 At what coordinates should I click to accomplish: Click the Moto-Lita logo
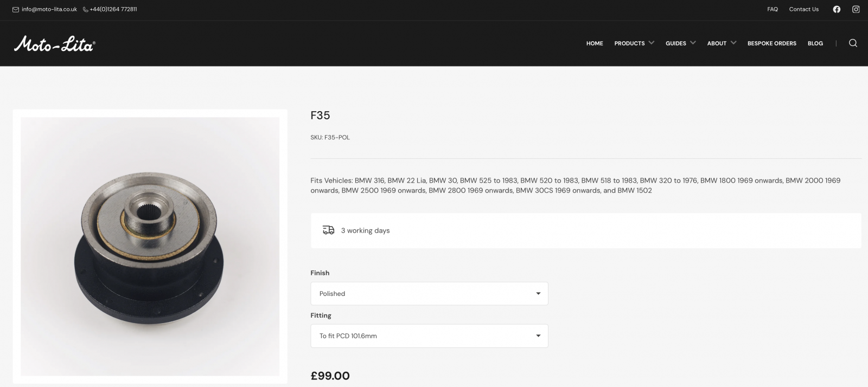54,44
